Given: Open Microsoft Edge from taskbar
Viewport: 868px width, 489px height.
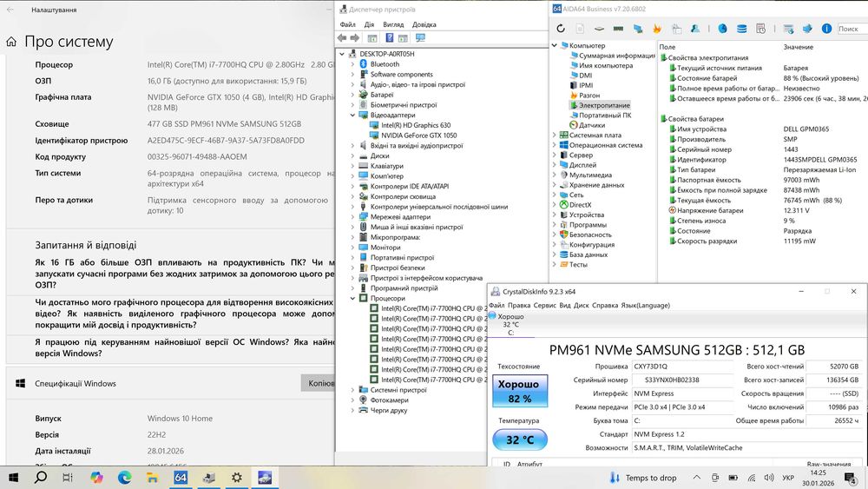Looking at the screenshot, I should click(124, 478).
